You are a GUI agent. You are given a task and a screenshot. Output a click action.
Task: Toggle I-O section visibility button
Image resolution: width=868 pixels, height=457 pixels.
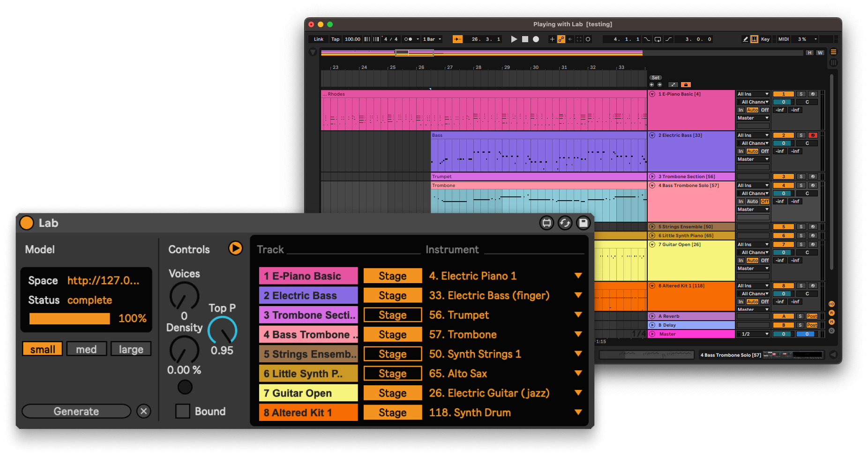[x=831, y=304]
